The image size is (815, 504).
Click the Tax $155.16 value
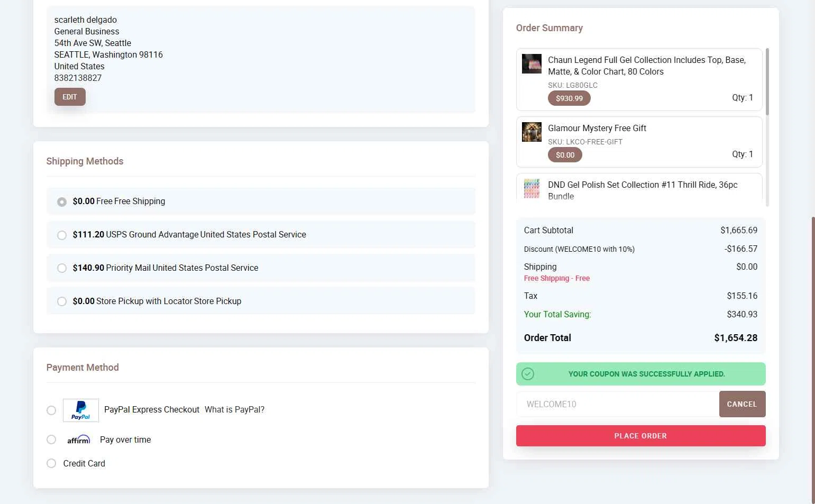click(742, 296)
